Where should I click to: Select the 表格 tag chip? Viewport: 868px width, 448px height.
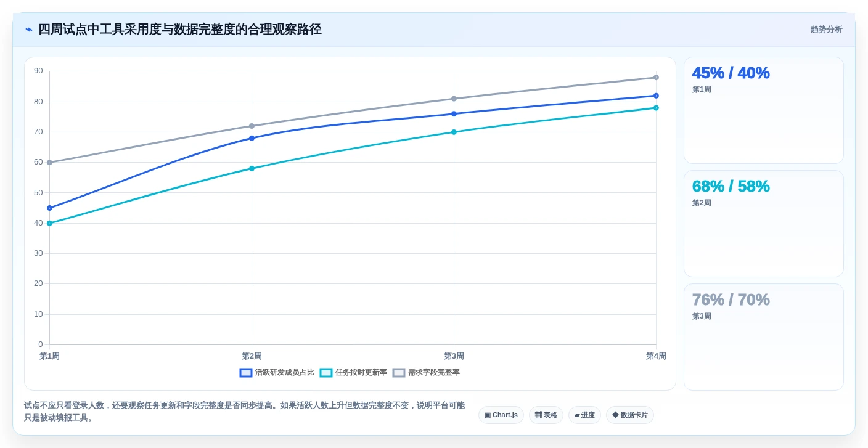[546, 415]
